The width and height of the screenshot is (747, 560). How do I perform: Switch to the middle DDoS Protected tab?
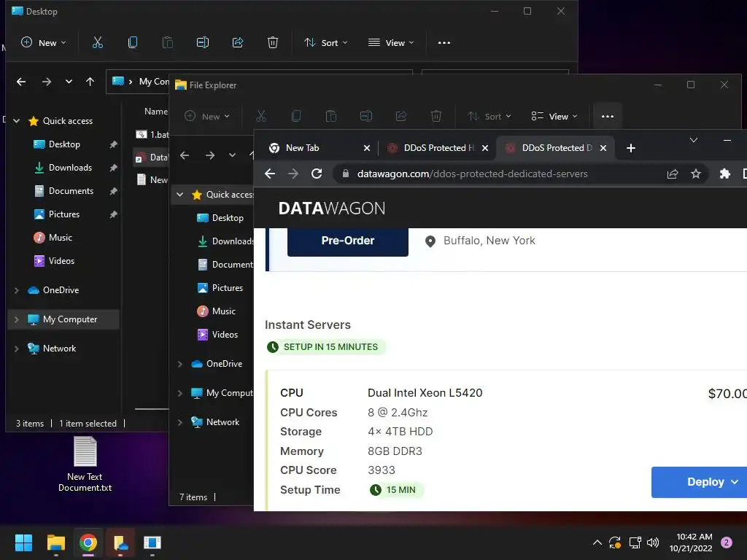click(437, 148)
